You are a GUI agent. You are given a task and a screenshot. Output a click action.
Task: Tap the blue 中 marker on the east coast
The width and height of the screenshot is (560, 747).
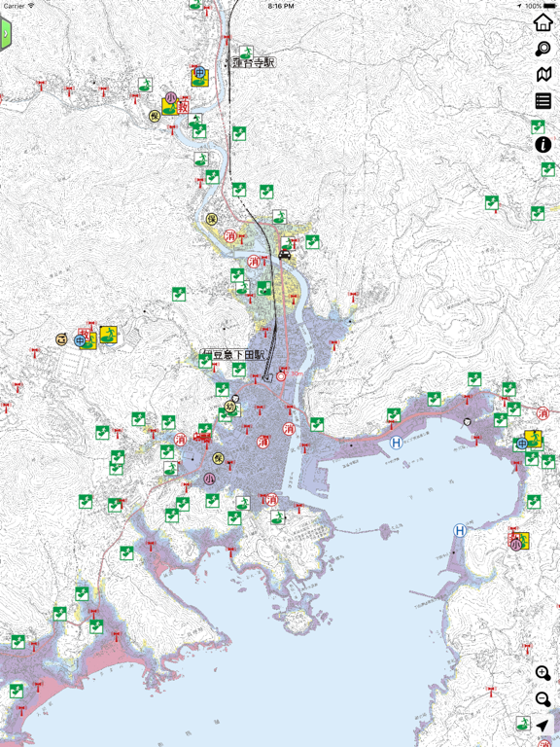click(x=522, y=444)
